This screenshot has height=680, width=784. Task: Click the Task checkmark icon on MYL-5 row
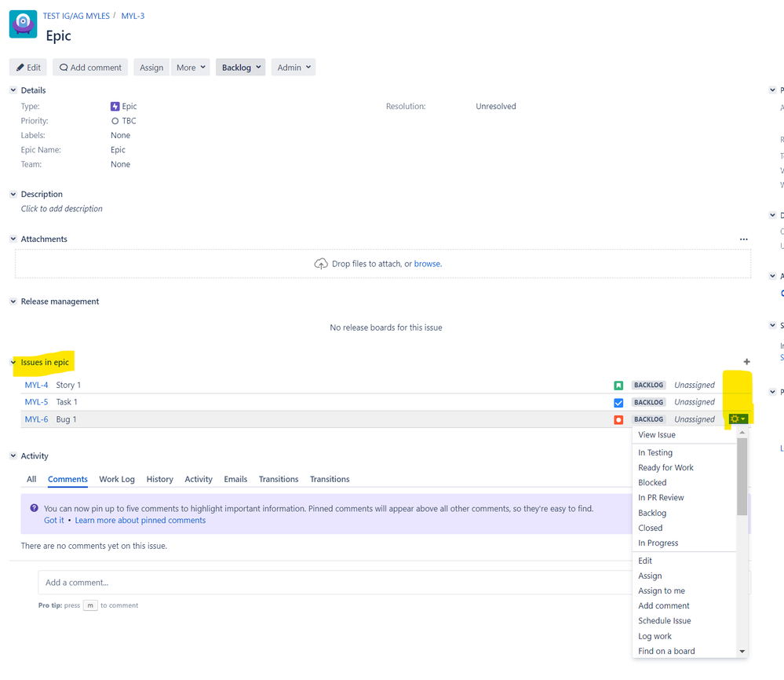(617, 402)
